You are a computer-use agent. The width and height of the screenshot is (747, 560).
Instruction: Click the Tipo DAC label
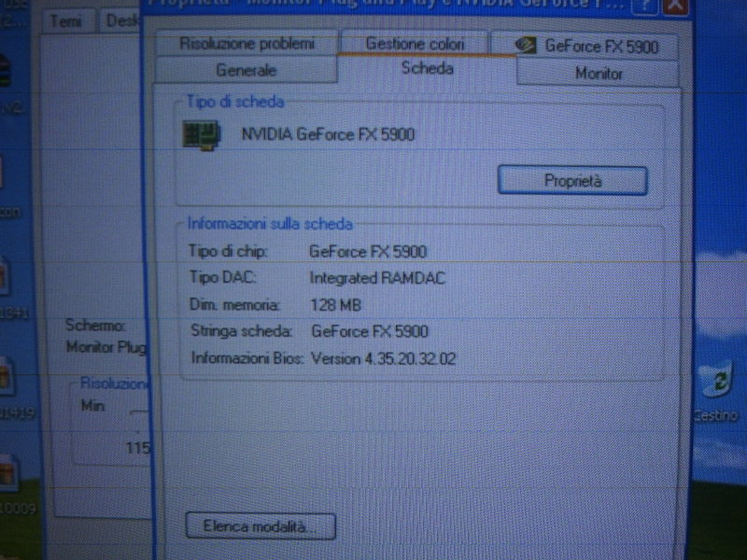[222, 277]
